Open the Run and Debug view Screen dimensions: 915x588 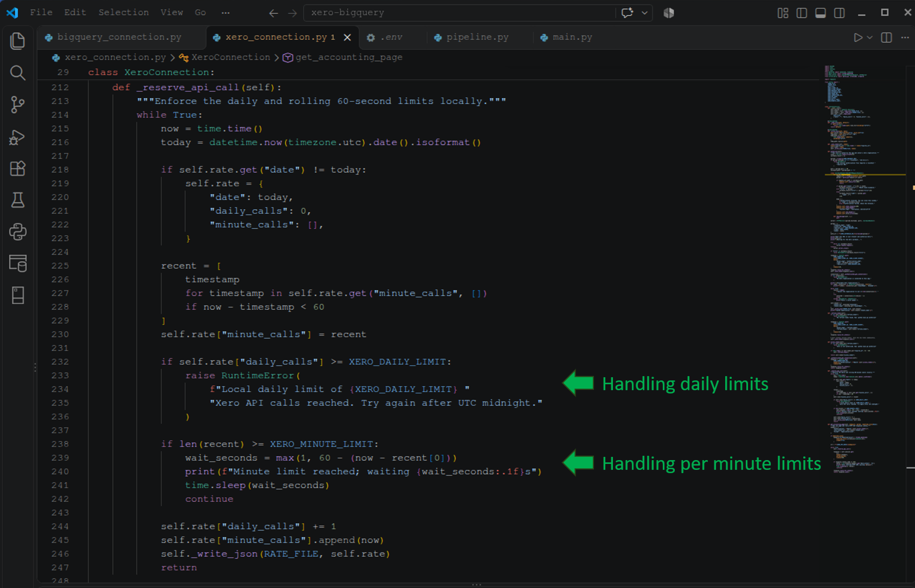pyautogui.click(x=17, y=137)
